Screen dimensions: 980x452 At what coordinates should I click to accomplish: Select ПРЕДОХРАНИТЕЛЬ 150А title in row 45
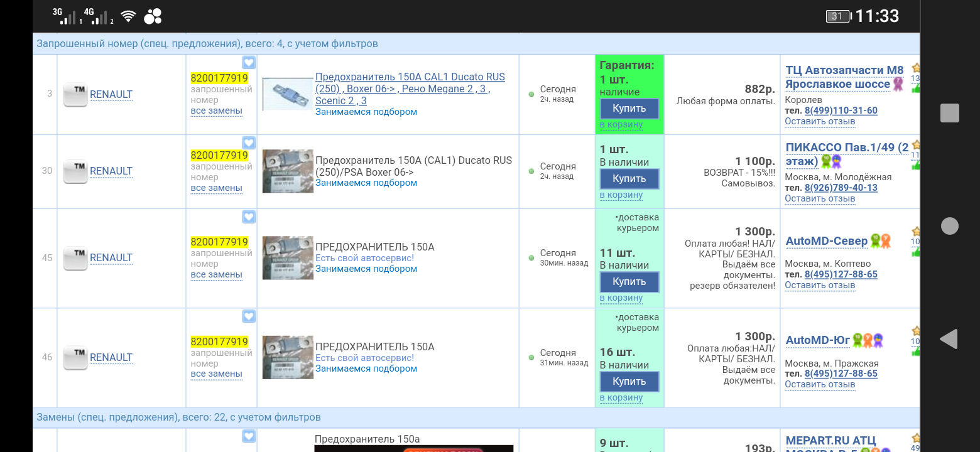(375, 247)
